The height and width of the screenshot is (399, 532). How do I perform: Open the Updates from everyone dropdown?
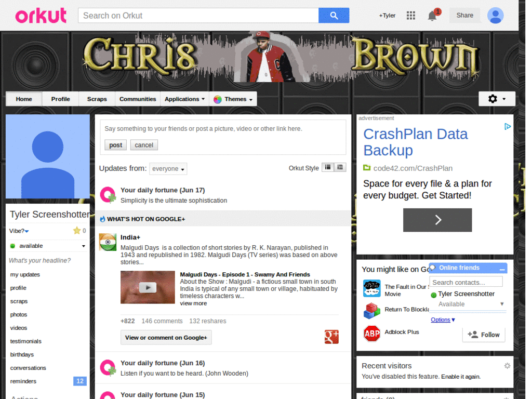coord(168,169)
